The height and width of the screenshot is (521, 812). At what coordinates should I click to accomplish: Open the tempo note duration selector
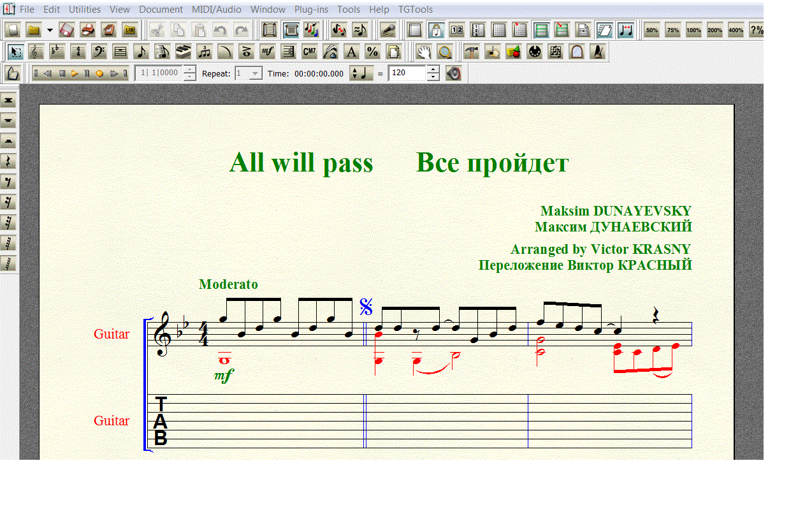point(361,73)
